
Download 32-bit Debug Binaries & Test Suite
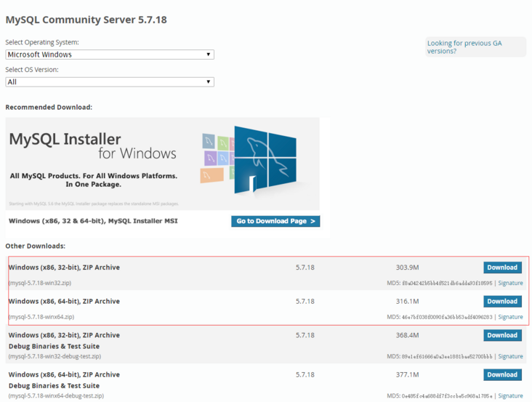coord(502,335)
